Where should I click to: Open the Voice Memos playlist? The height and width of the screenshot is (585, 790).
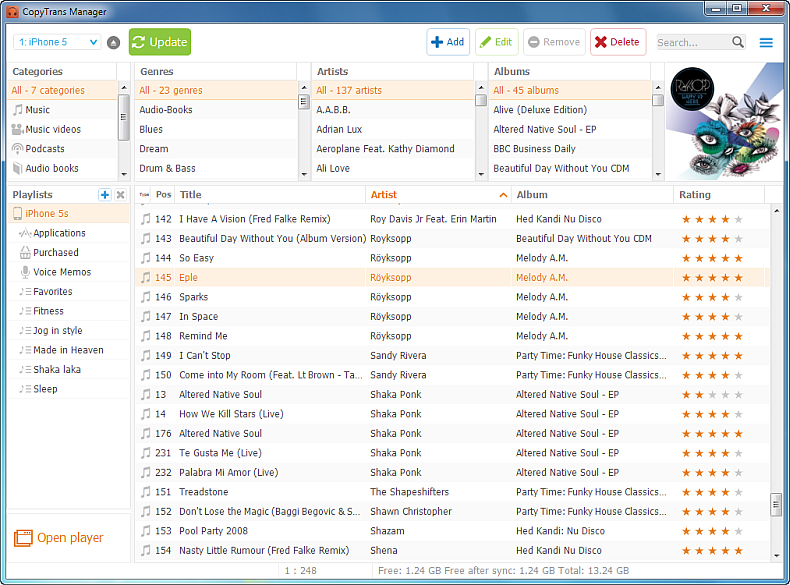click(x=62, y=272)
